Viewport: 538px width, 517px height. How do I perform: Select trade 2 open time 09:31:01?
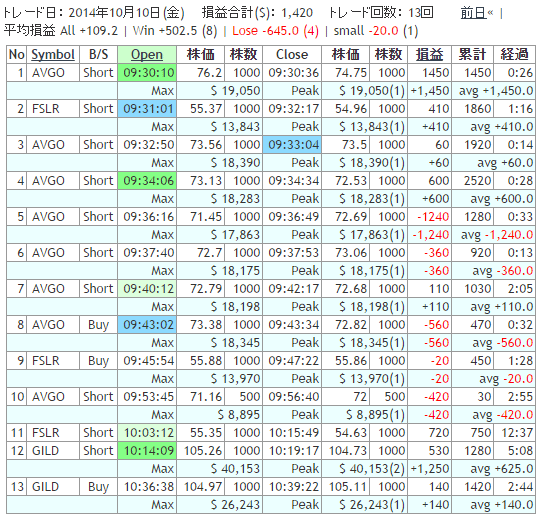point(147,109)
